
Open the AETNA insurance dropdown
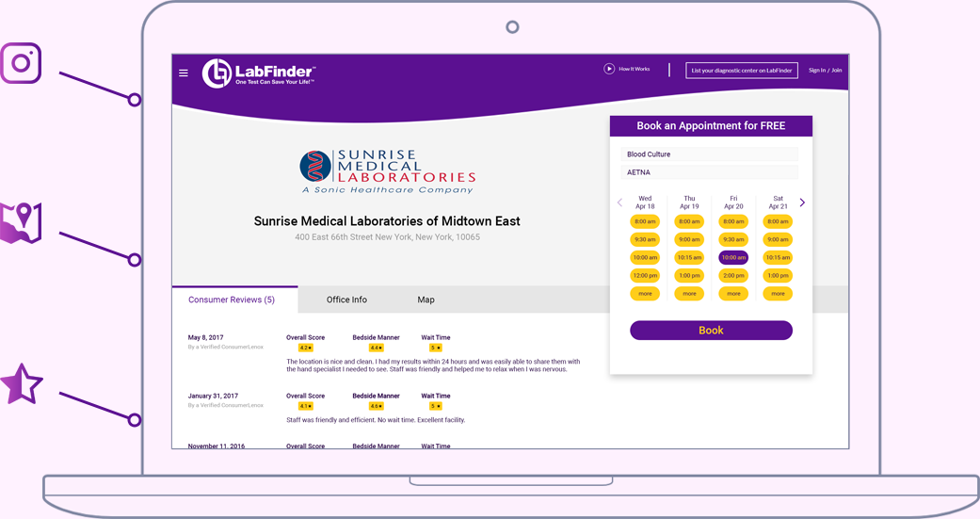click(x=711, y=172)
